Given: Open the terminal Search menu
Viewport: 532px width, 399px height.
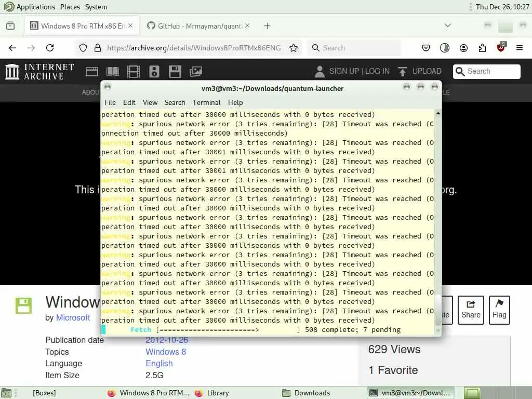Looking at the screenshot, I should coord(175,102).
